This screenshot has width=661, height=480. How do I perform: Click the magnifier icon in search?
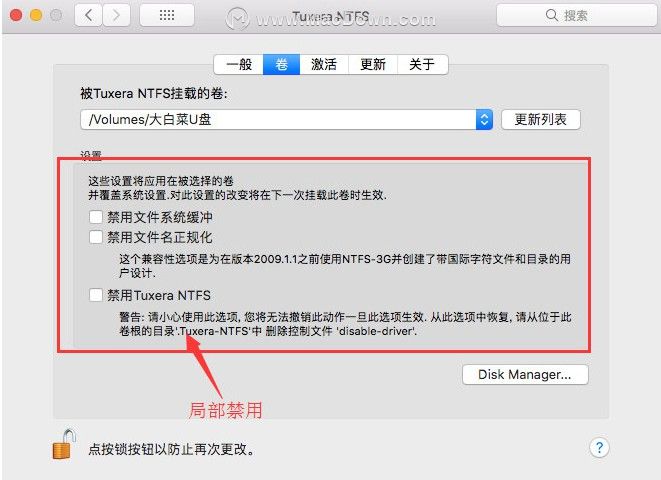click(551, 16)
